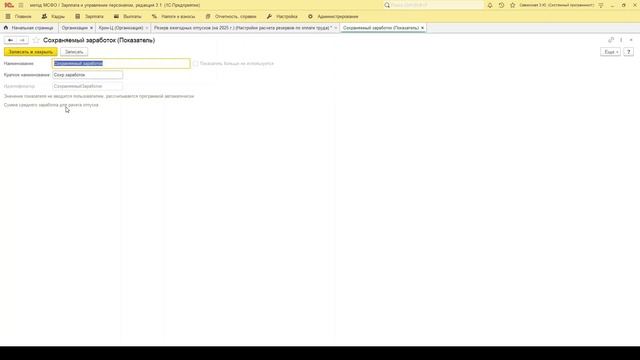This screenshot has width=640, height=360.
Task: Switch to Резерв ежегодных отпусков tab
Action: coord(243,28)
